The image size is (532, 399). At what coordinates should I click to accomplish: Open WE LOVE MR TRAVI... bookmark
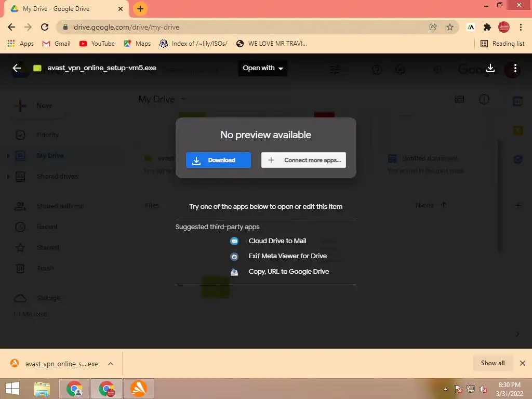[272, 44]
